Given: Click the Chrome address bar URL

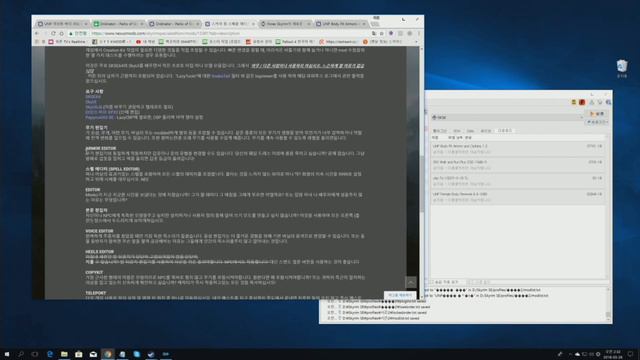Looking at the screenshot, I should pos(166,33).
